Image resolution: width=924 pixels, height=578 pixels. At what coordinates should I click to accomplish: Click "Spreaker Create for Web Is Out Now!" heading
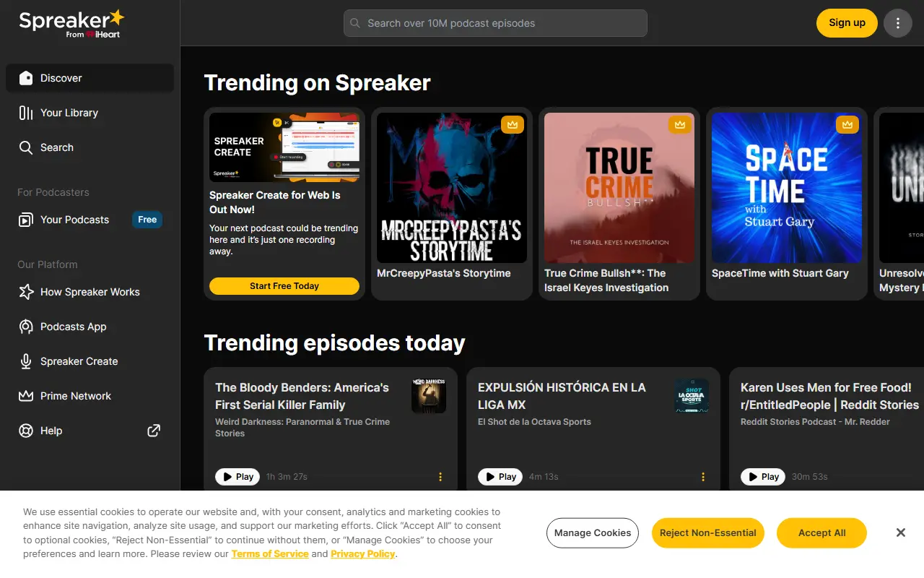click(x=275, y=202)
